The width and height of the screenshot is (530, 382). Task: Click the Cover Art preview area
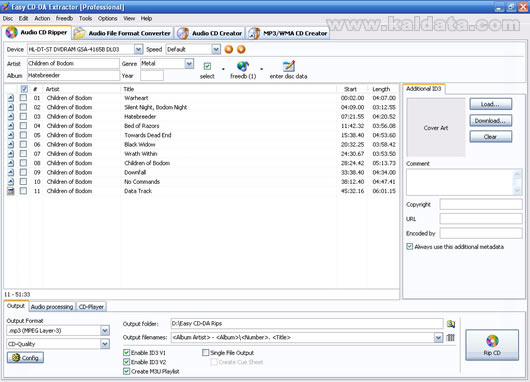436,128
